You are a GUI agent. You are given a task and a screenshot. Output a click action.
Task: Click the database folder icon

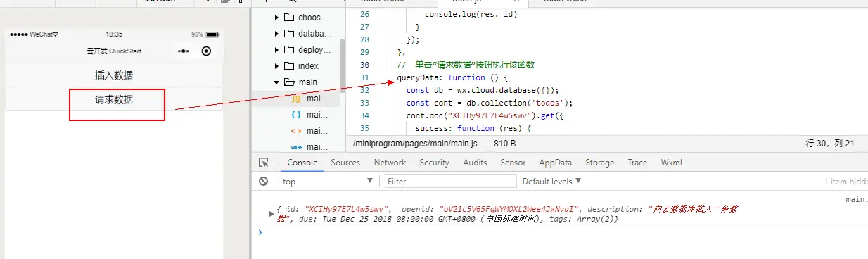pos(288,34)
